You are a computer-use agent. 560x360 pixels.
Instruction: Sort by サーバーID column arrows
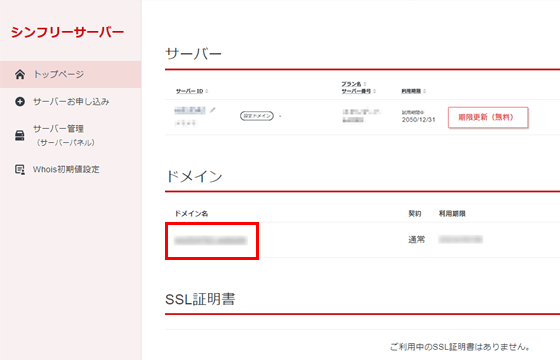[x=207, y=91]
